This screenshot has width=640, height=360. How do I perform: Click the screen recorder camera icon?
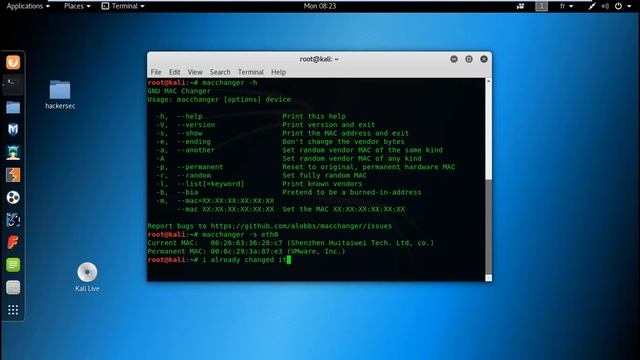click(520, 6)
